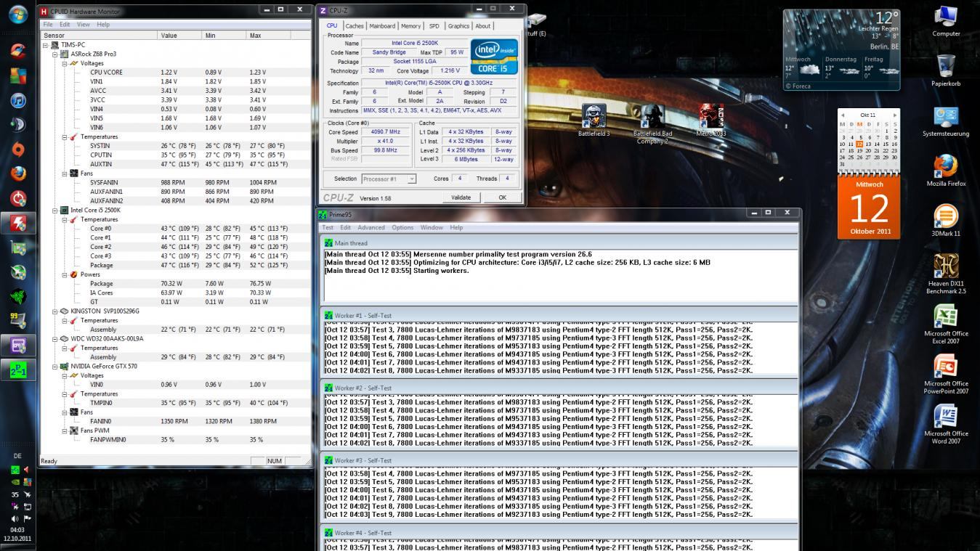This screenshot has height=551, width=980.
Task: Go to previous month in calendar gadget
Action: (842, 115)
